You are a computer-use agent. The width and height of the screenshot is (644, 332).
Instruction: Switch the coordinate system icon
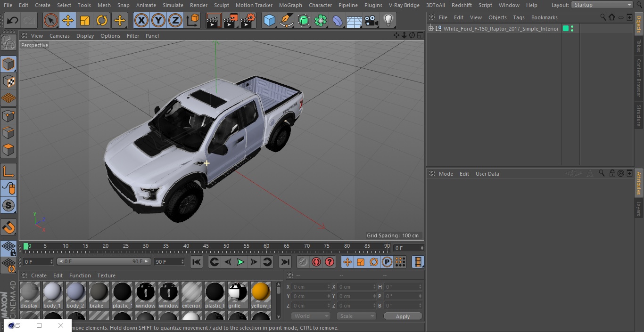(193, 21)
